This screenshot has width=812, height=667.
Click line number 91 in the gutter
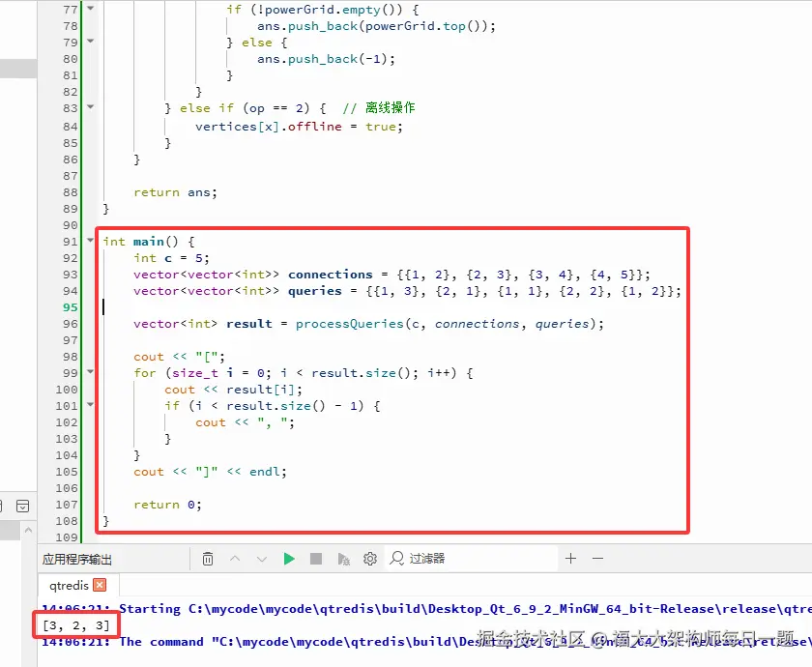point(71,242)
